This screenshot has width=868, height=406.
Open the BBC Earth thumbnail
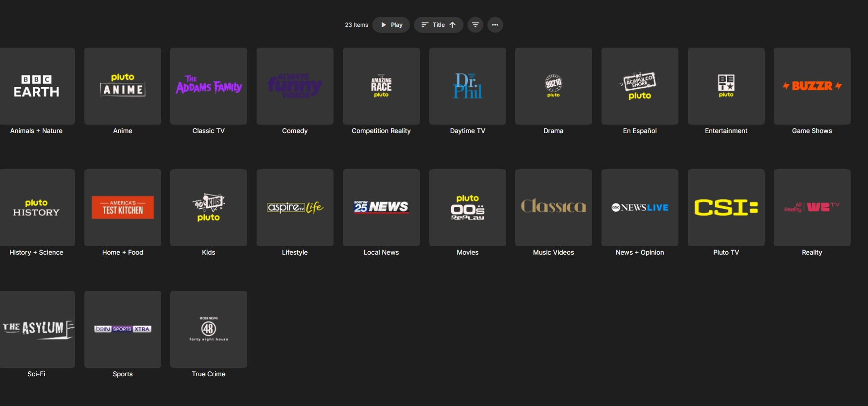(36, 86)
